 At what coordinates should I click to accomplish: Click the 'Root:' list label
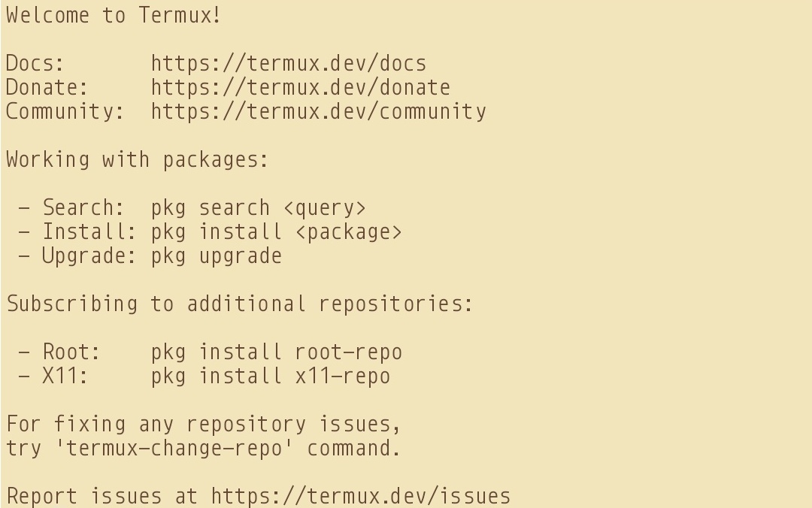click(71, 352)
